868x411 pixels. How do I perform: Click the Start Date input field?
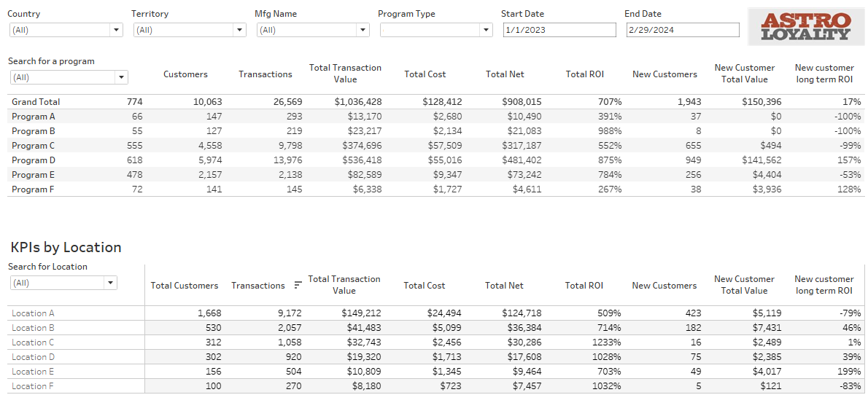click(559, 30)
